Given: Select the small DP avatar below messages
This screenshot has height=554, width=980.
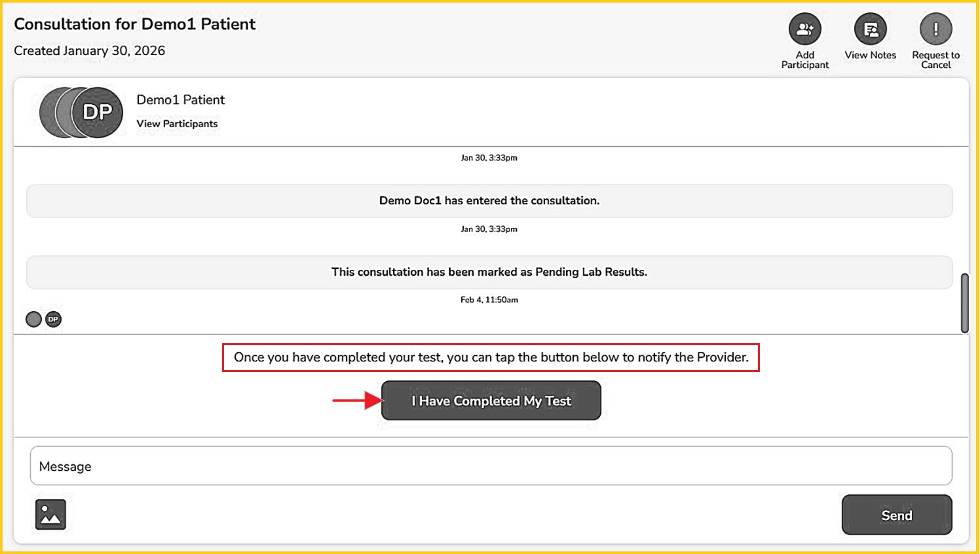Looking at the screenshot, I should click(x=53, y=320).
